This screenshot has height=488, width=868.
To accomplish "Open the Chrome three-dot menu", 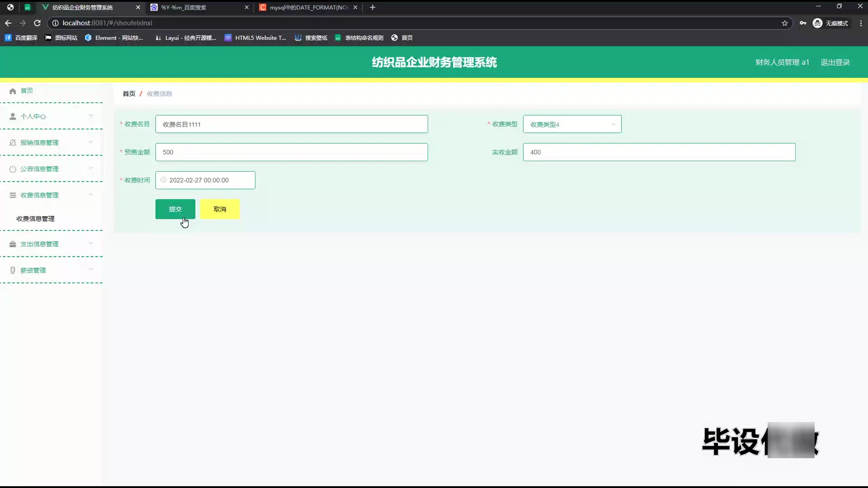I will pos(861,23).
